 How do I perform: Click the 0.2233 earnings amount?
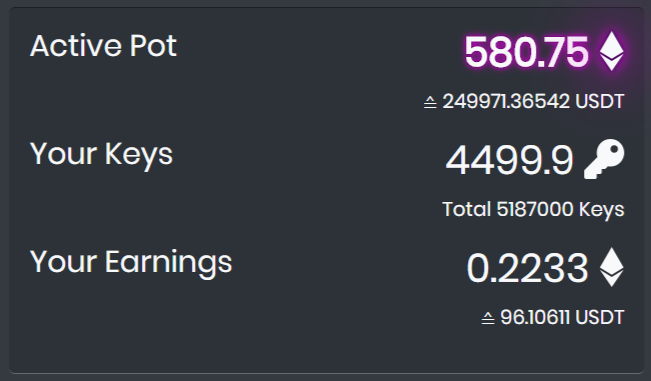click(527, 268)
